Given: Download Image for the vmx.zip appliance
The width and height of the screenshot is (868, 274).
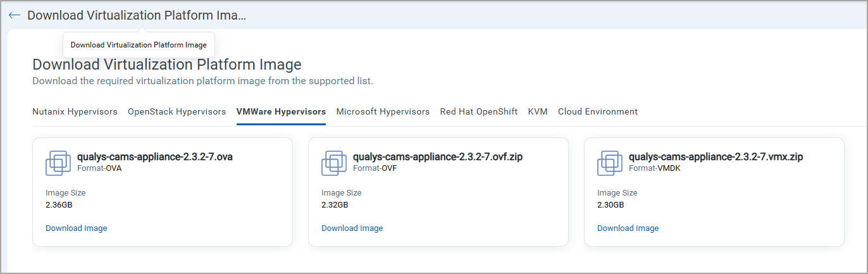Looking at the screenshot, I should [628, 228].
